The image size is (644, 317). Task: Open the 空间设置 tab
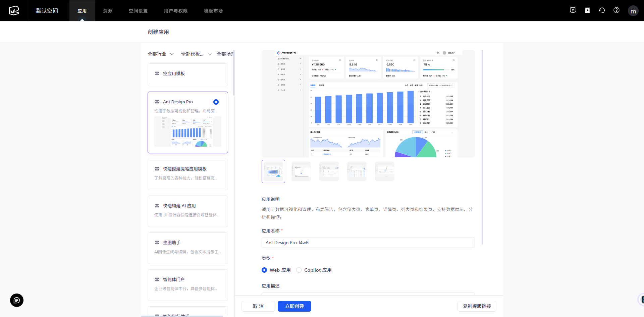pyautogui.click(x=138, y=11)
